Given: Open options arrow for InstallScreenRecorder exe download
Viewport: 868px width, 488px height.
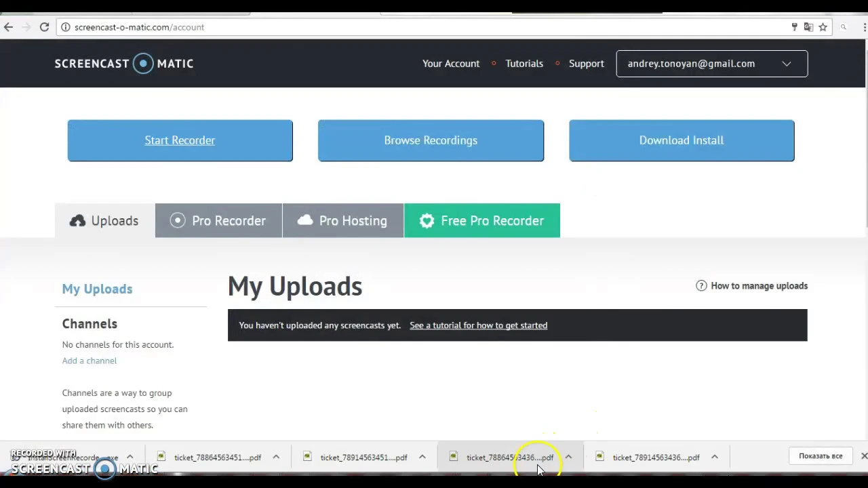Looking at the screenshot, I should tap(130, 457).
